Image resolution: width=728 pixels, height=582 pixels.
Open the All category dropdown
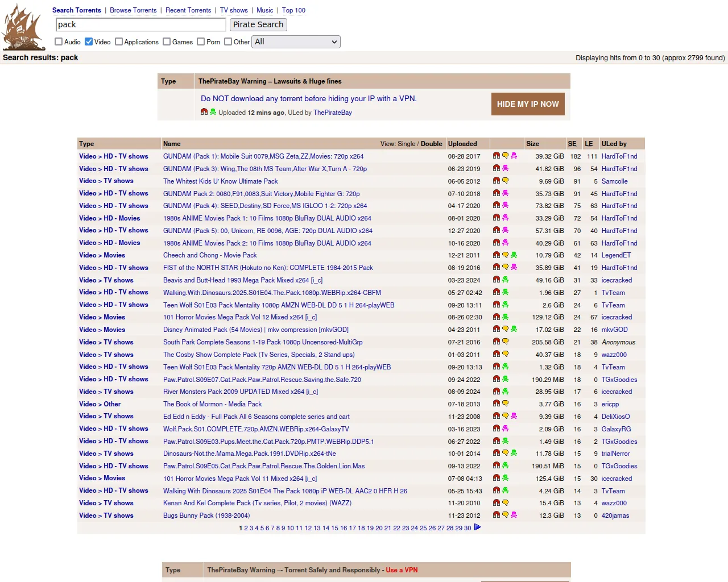(x=296, y=41)
